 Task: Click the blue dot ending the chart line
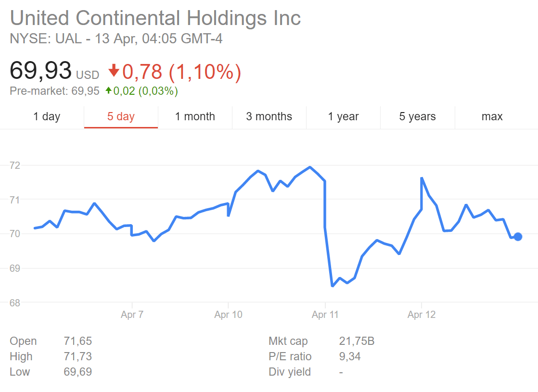click(518, 237)
